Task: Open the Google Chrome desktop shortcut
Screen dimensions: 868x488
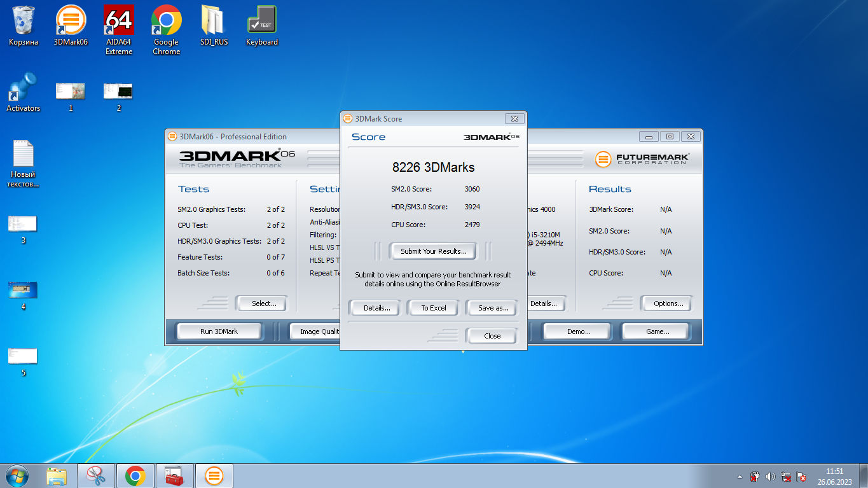Action: click(167, 31)
